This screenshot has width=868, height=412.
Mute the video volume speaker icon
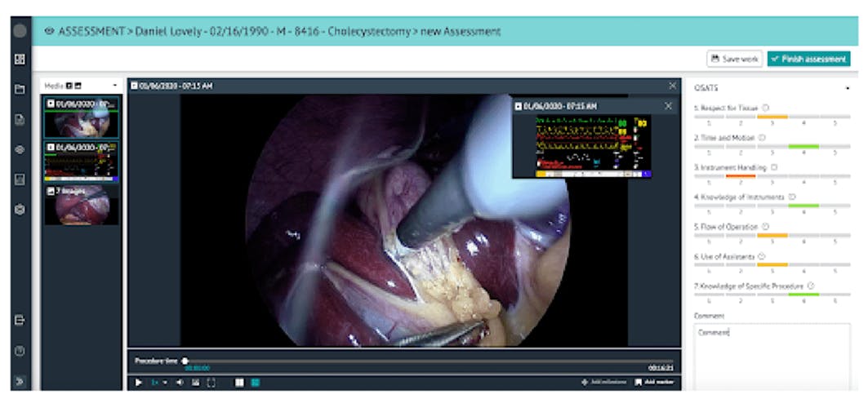pos(180,382)
